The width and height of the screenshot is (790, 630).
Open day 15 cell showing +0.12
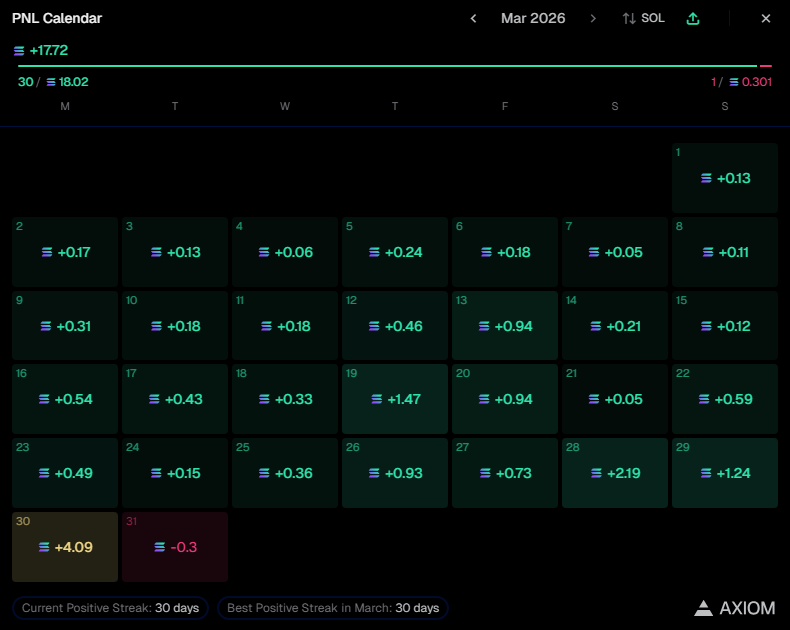point(725,326)
